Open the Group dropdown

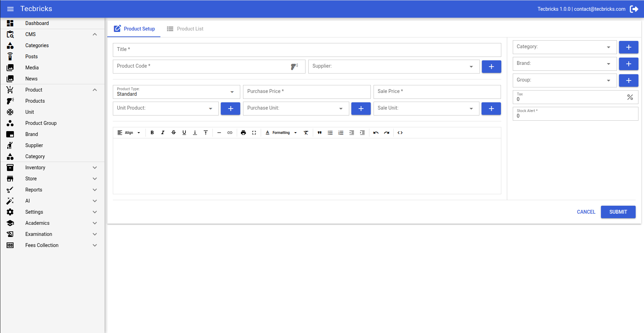pos(564,80)
